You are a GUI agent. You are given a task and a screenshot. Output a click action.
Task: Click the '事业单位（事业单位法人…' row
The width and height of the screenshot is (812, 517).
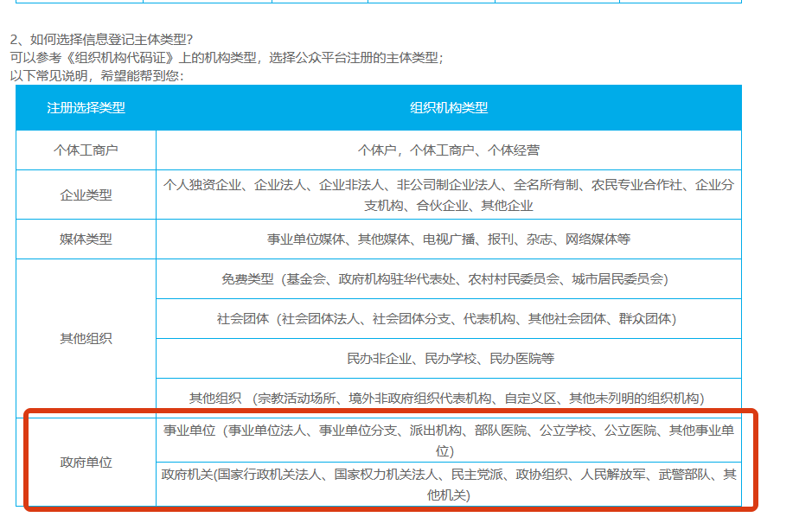449,440
